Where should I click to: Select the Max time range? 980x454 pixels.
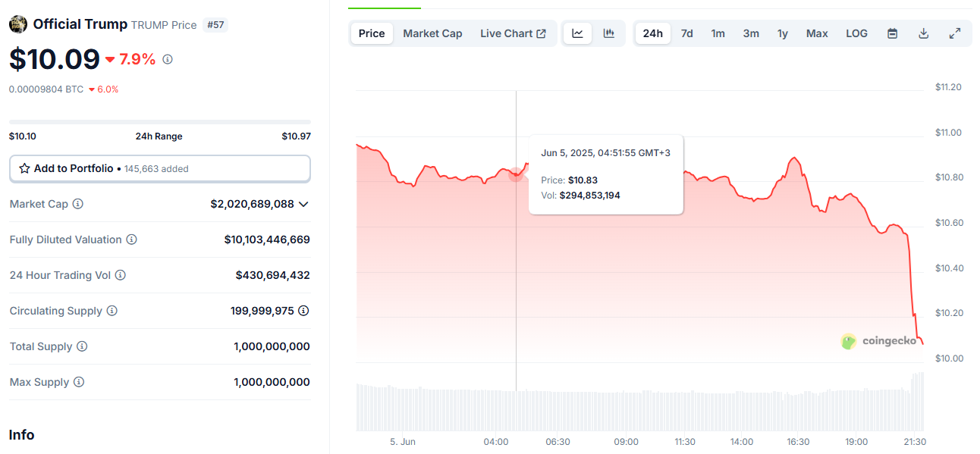click(x=817, y=33)
